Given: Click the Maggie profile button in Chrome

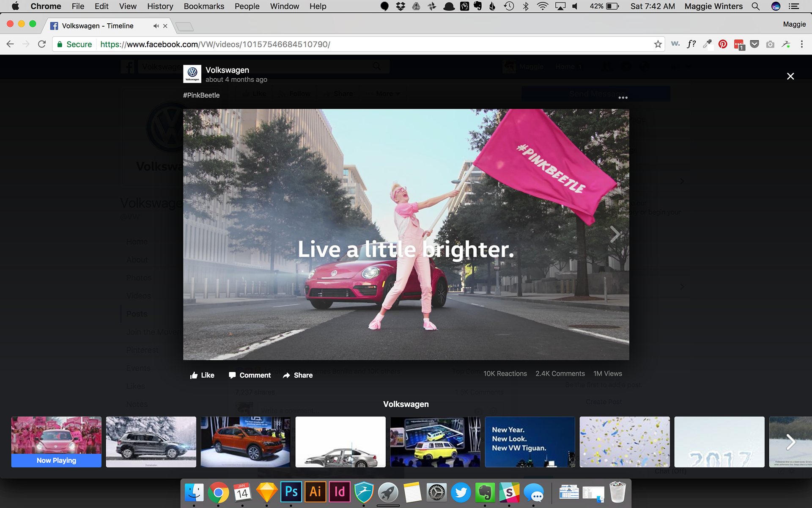Looking at the screenshot, I should point(794,24).
